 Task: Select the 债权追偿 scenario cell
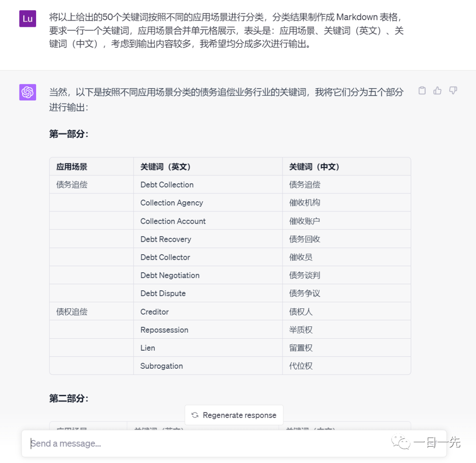click(72, 311)
